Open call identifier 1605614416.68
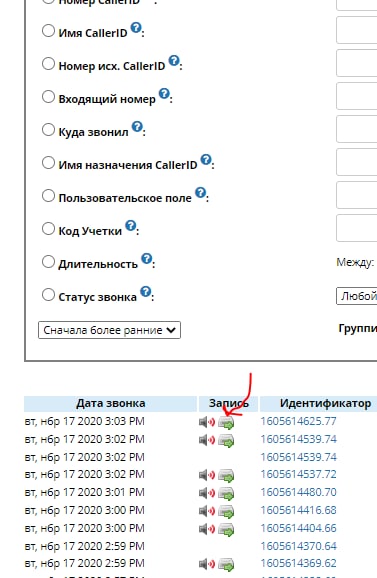The height and width of the screenshot is (578, 377). [299, 511]
